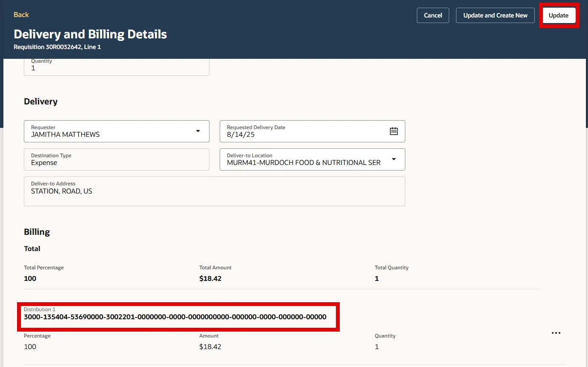Open the Requested Delivery Date calendar picker
The height and width of the screenshot is (367, 588).
[394, 131]
